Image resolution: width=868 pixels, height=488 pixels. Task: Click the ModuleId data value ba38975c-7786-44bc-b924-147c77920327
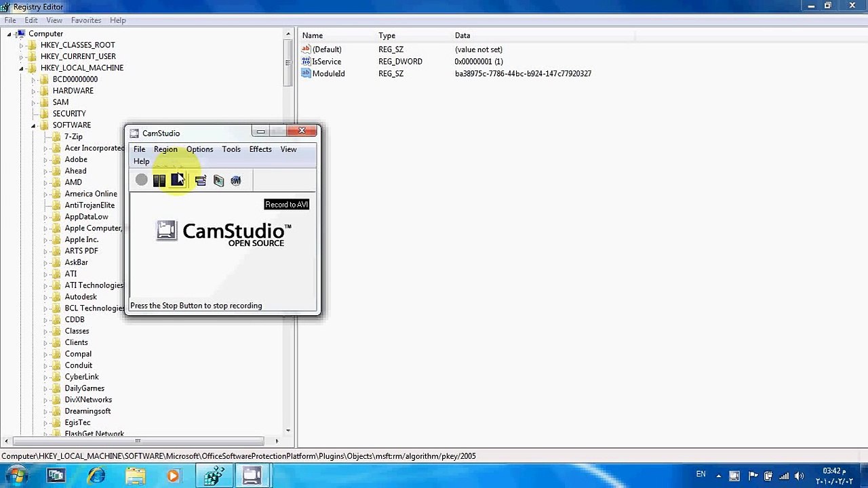tap(523, 73)
